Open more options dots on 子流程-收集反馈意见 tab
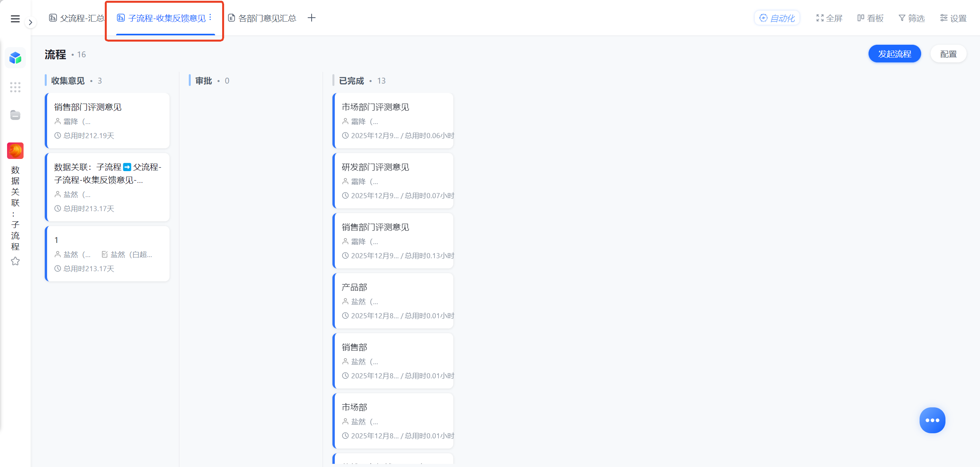The height and width of the screenshot is (467, 980). click(x=210, y=17)
